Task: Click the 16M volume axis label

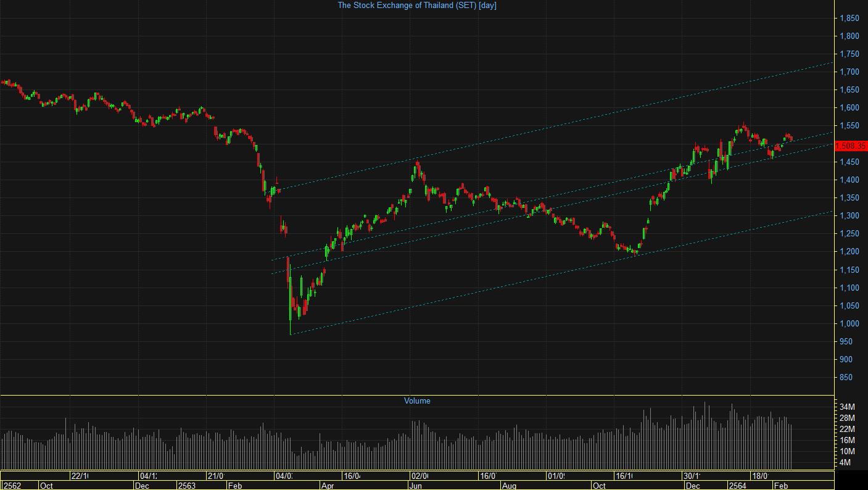Action: 847,440
